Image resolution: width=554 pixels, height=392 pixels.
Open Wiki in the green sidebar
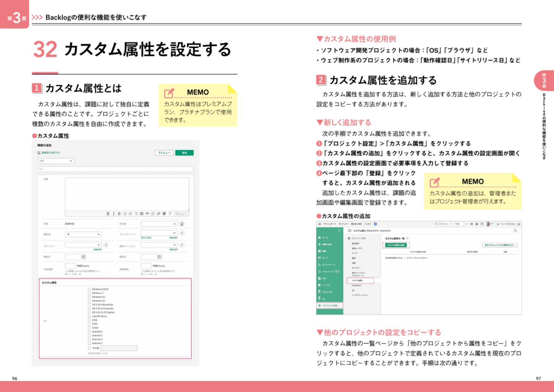coord(323,278)
